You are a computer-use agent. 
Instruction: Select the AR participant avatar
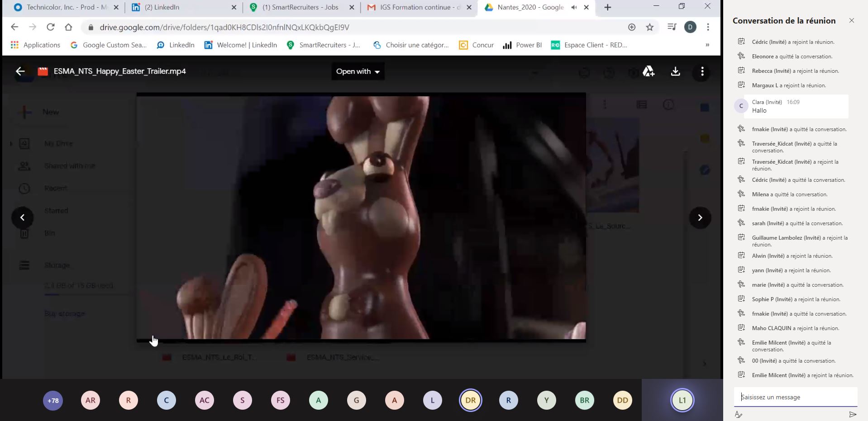point(91,400)
